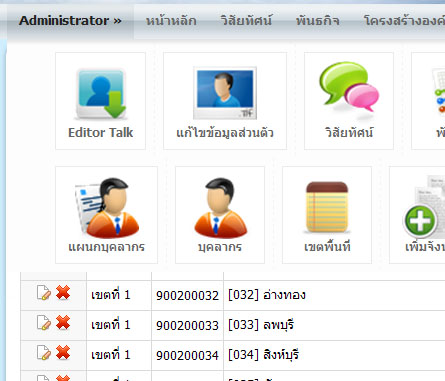Click the green plus add-province icon
445x381 pixels.
[x=420, y=220]
